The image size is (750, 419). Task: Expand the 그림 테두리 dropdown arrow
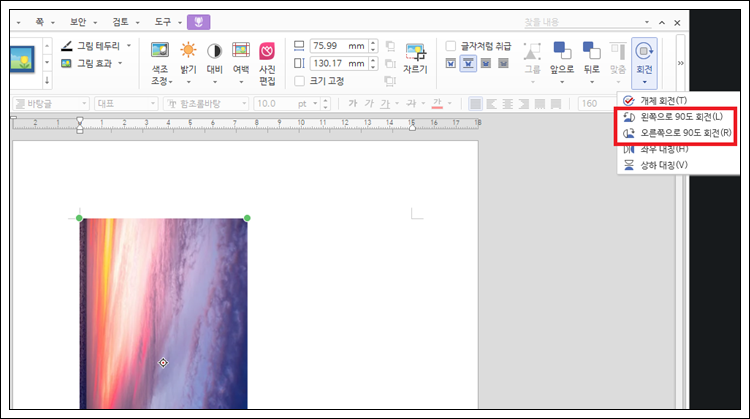[129, 46]
